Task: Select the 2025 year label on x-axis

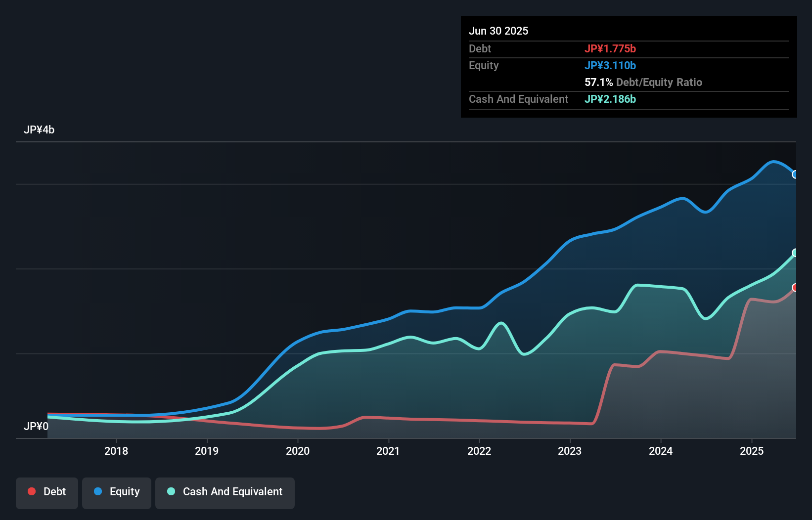Action: (752, 451)
